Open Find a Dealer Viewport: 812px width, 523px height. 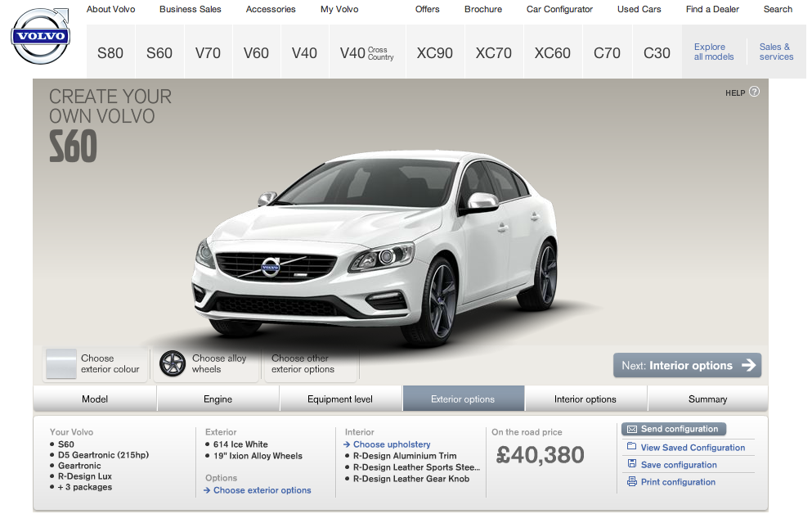pyautogui.click(x=712, y=9)
